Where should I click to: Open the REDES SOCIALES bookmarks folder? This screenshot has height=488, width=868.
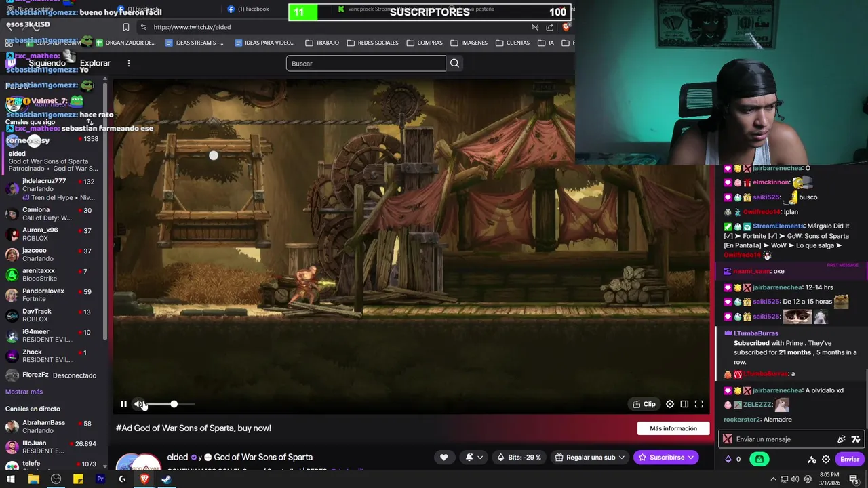[x=372, y=43]
